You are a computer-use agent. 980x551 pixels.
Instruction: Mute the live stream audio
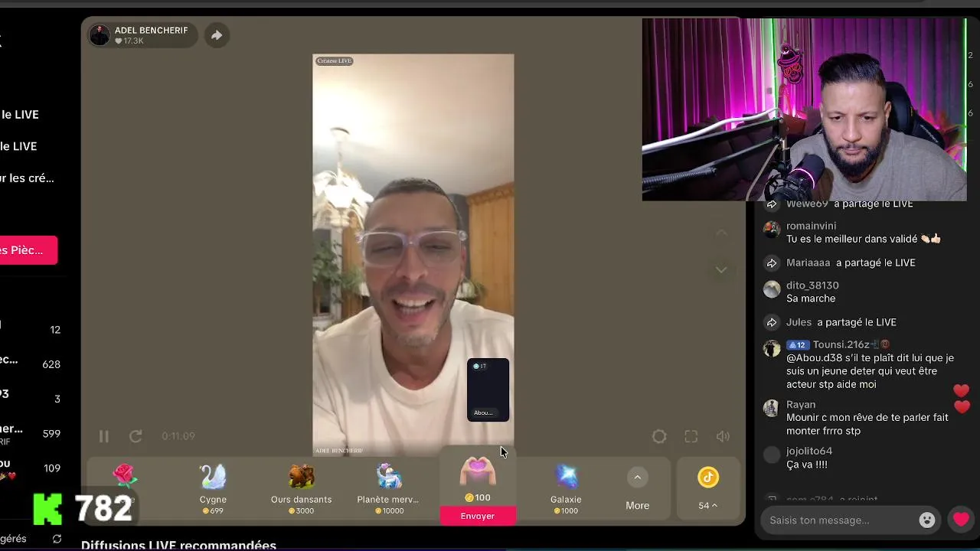pos(723,436)
